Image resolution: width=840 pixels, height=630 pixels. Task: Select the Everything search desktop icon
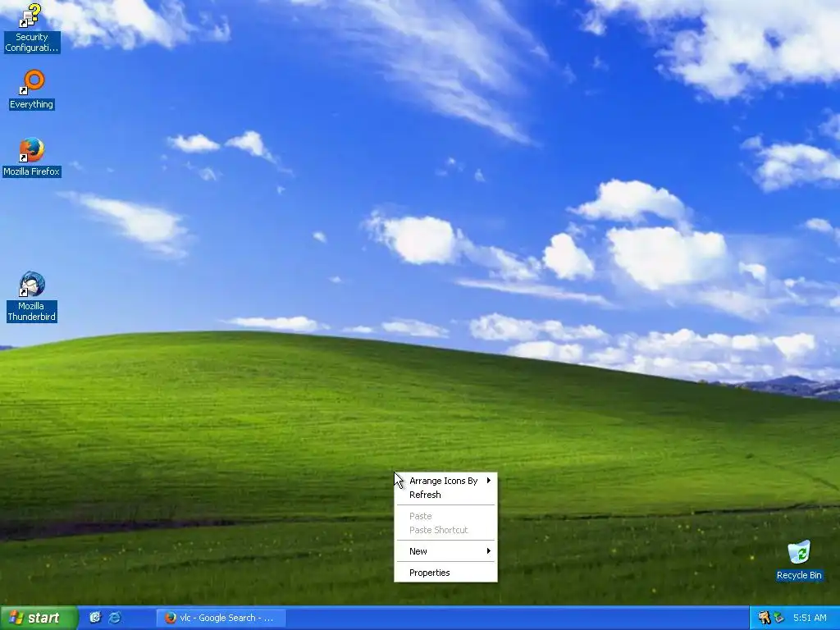pos(32,89)
